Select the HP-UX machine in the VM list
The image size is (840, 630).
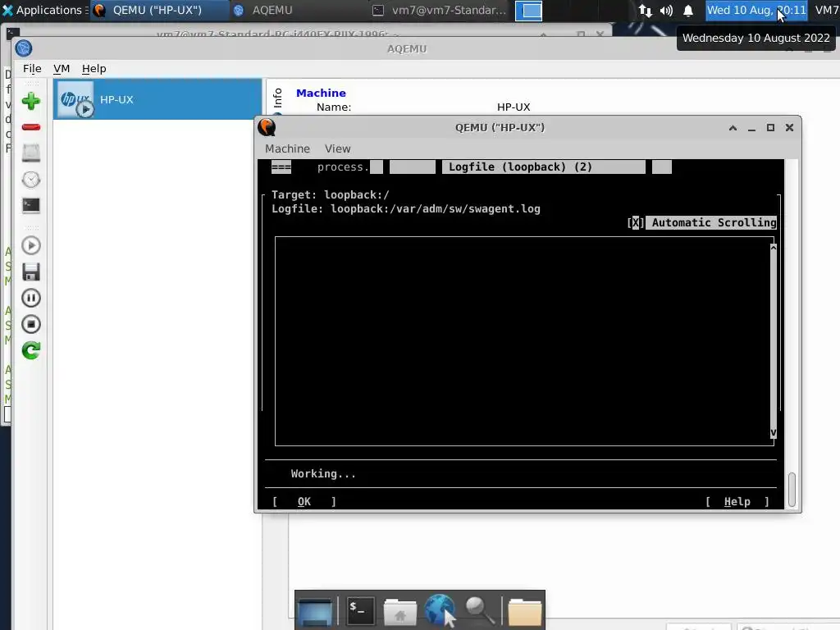[x=157, y=99]
